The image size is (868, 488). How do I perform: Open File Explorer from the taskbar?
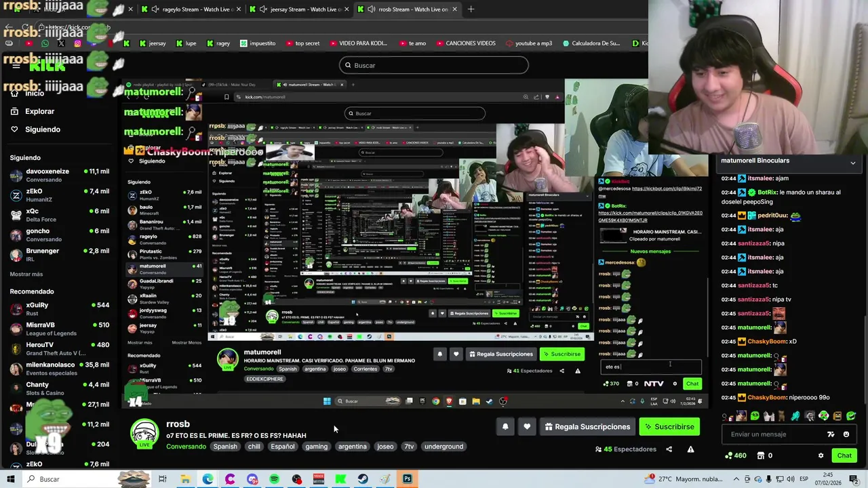[185, 479]
